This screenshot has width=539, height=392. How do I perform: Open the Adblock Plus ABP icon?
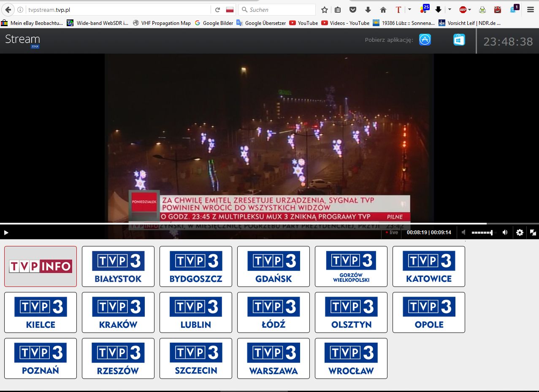click(x=463, y=10)
